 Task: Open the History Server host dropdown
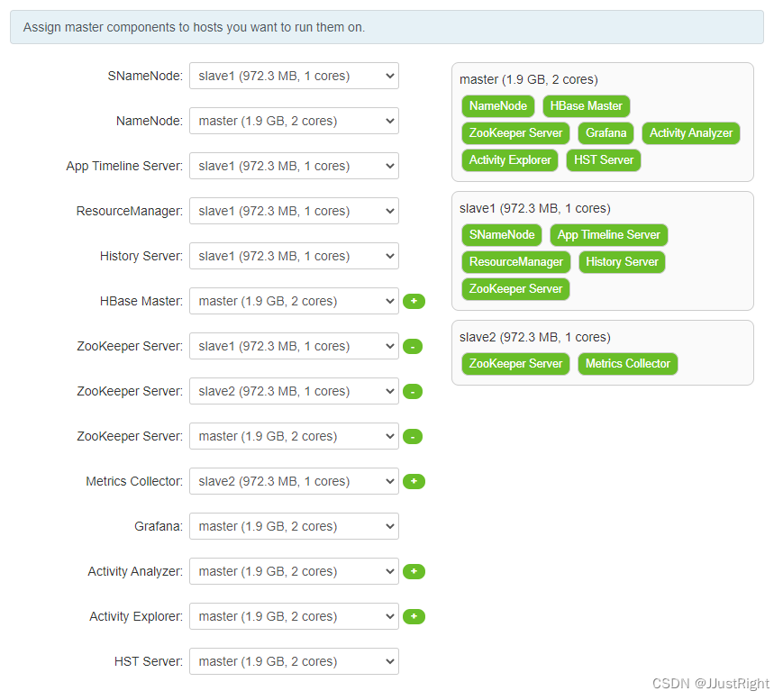(294, 256)
